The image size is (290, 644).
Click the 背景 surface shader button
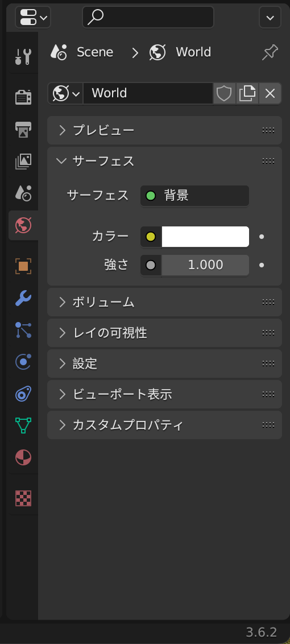pyautogui.click(x=194, y=196)
